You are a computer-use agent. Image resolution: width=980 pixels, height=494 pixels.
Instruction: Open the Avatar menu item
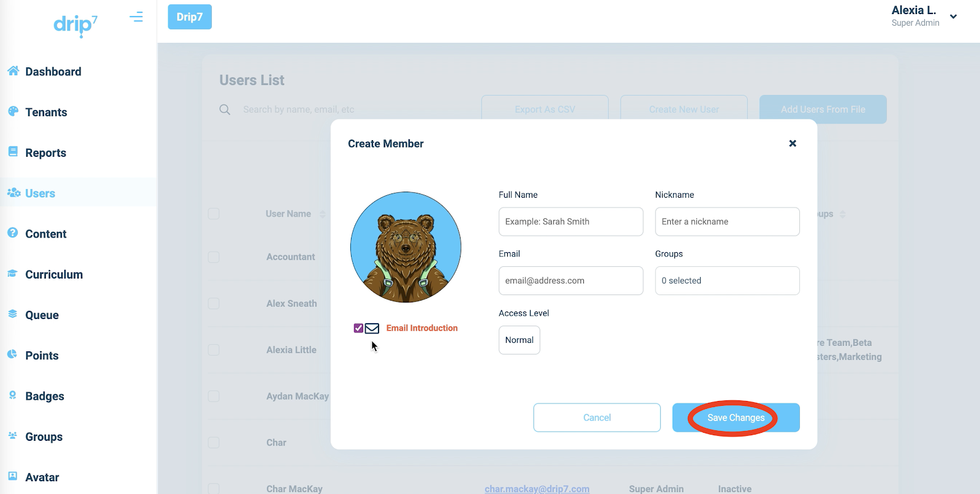(42, 477)
